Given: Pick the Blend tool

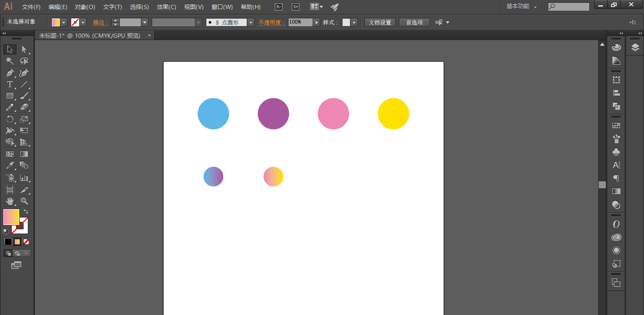Looking at the screenshot, I should pos(24,165).
